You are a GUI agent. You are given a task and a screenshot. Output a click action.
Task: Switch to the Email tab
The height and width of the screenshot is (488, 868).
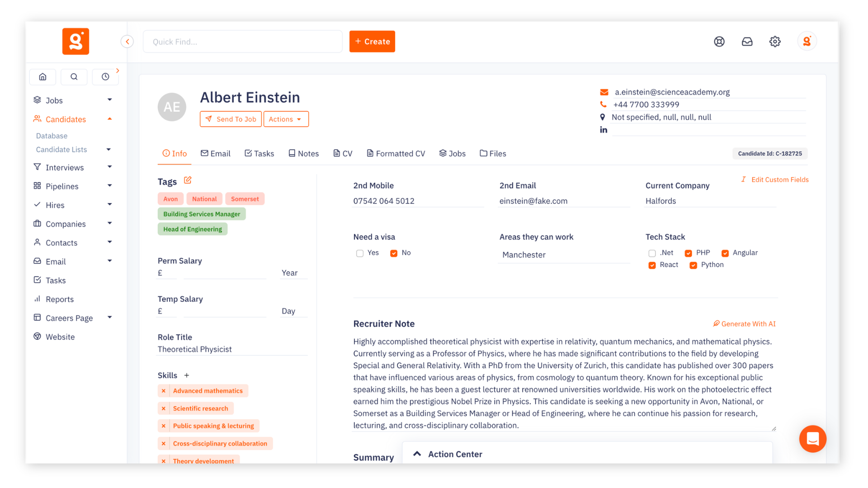(215, 154)
